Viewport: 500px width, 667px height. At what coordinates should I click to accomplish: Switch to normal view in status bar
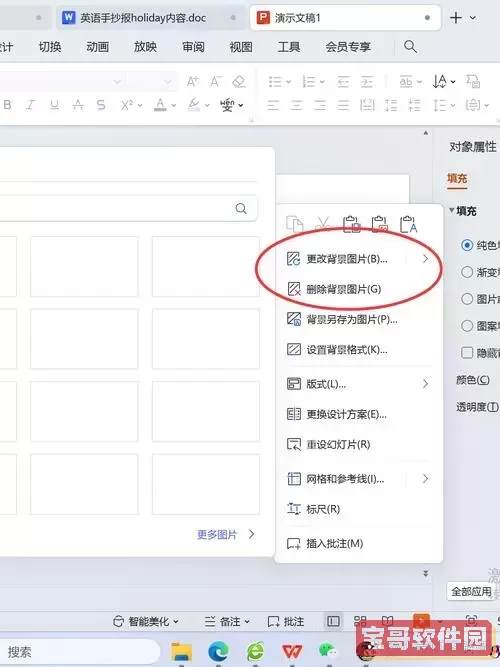click(x=333, y=621)
